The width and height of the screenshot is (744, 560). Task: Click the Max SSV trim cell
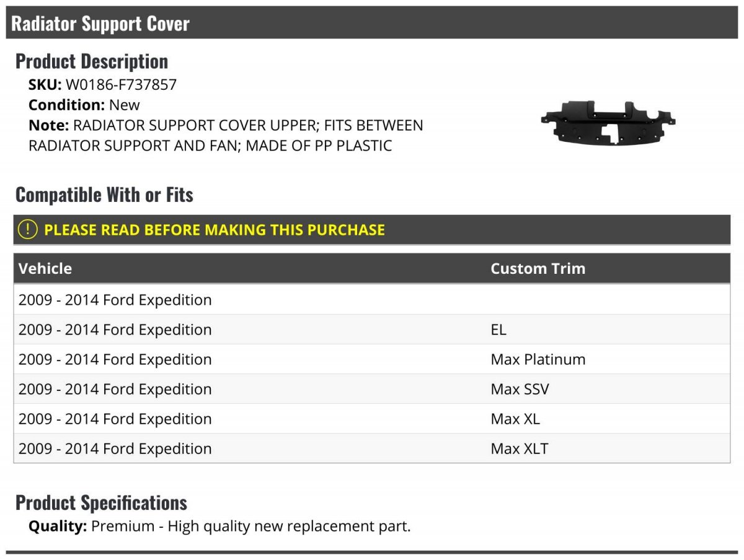520,389
